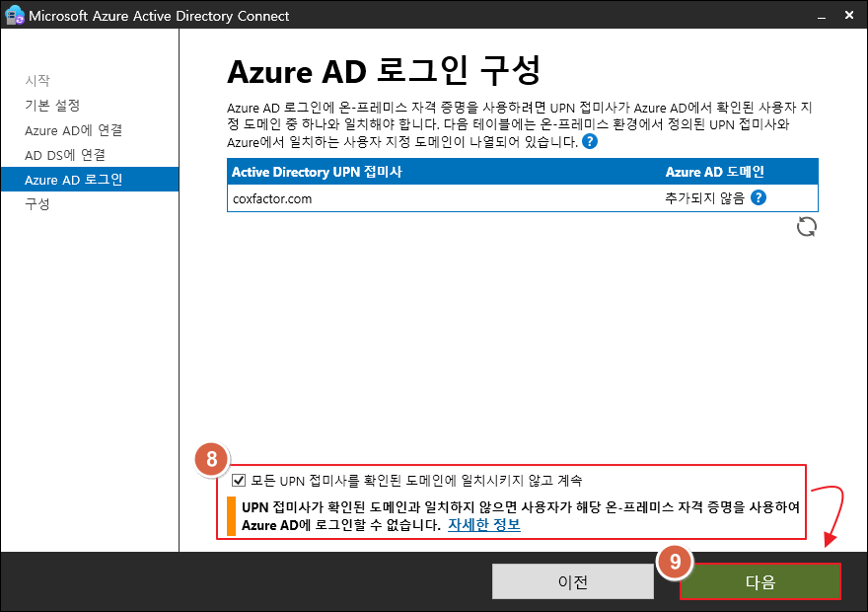Click the Azure AD Connect app icon
The width and height of the screenshot is (868, 612).
[14, 15]
